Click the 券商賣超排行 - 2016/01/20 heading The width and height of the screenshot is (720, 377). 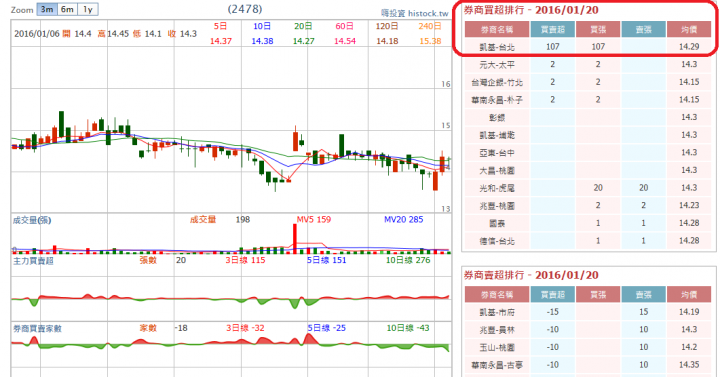pyautogui.click(x=531, y=275)
